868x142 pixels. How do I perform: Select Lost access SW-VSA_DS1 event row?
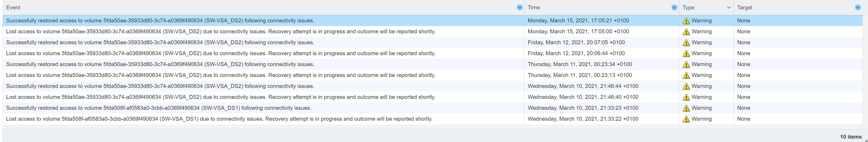(x=433, y=119)
